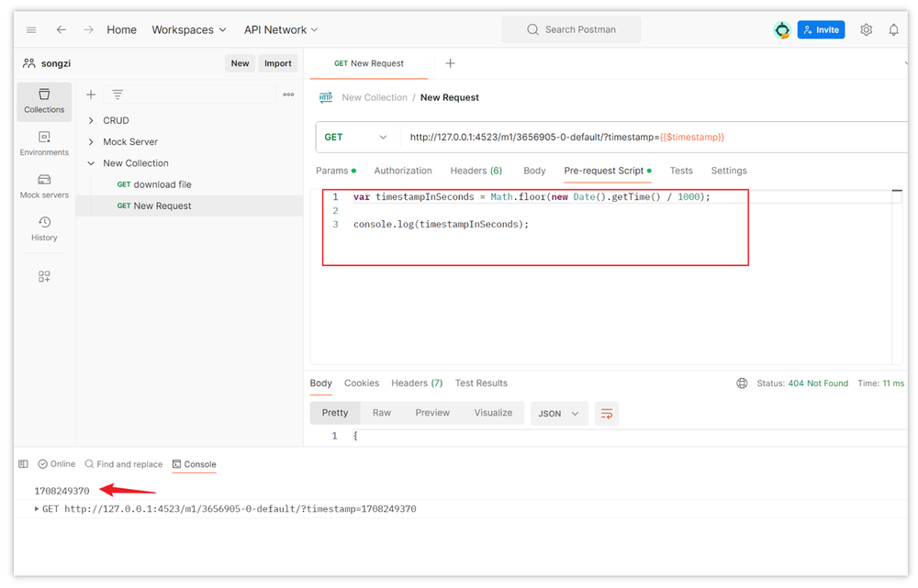Expand the CRUD collection

(x=91, y=120)
